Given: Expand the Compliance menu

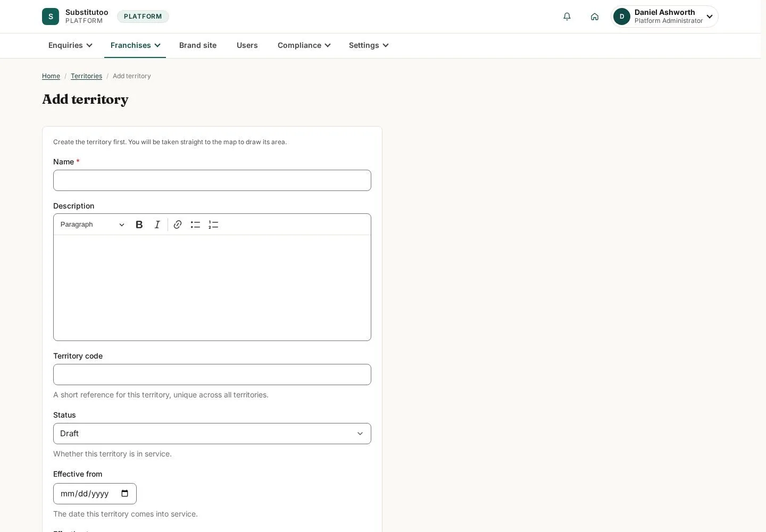Looking at the screenshot, I should click(x=304, y=45).
